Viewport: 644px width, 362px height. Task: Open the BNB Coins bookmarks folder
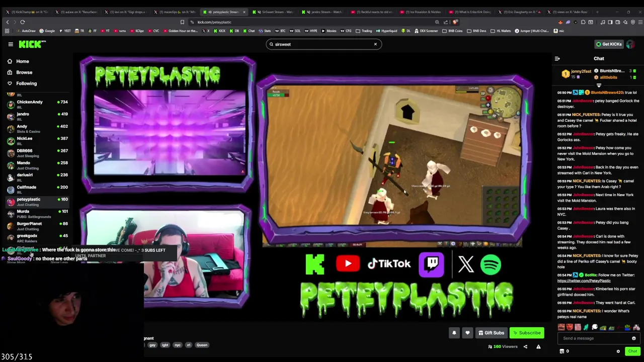[x=453, y=31]
